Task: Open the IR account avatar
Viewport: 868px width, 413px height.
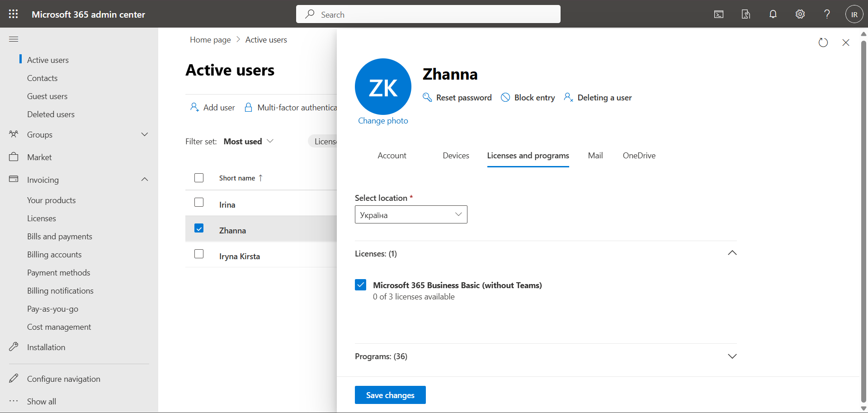Action: click(854, 14)
